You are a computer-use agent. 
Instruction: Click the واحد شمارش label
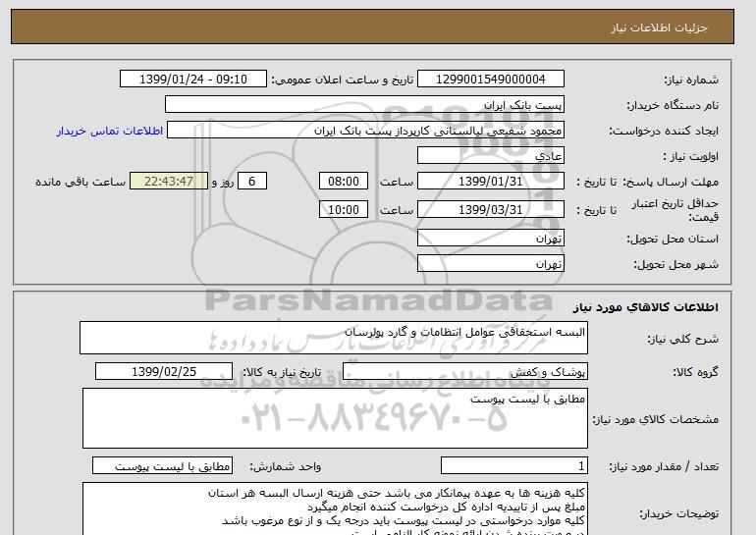point(286,466)
